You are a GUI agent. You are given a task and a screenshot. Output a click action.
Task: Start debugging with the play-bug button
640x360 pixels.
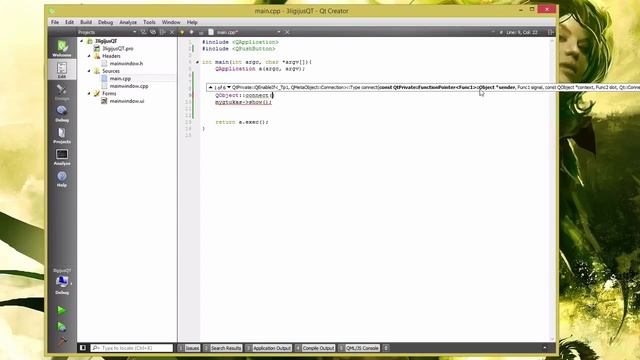[61, 327]
